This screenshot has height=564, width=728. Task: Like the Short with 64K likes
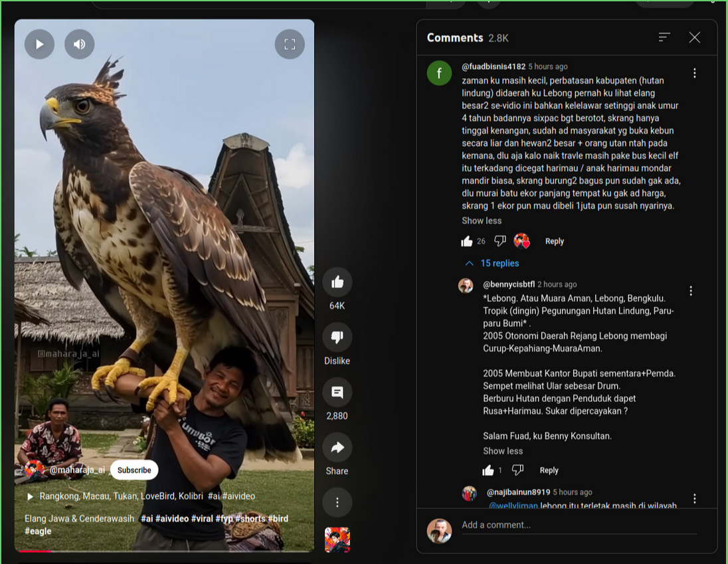[x=337, y=282]
